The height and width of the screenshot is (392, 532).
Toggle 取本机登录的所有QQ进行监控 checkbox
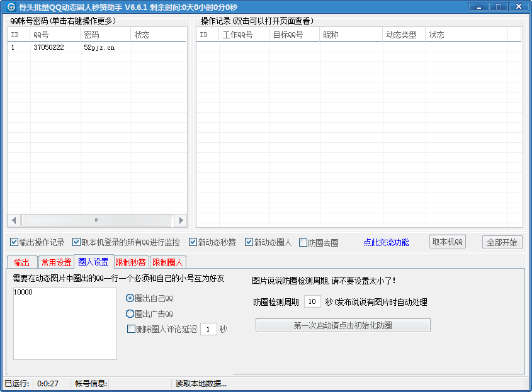click(77, 242)
